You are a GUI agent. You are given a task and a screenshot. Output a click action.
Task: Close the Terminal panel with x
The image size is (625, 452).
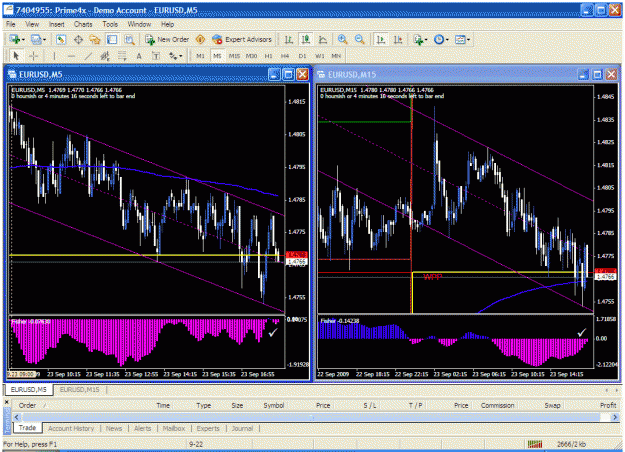tap(6, 402)
